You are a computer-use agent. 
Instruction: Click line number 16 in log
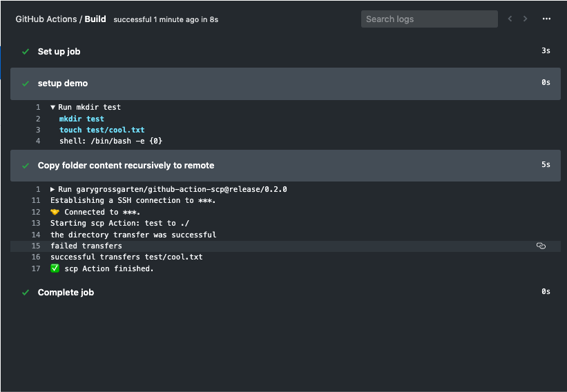point(36,257)
